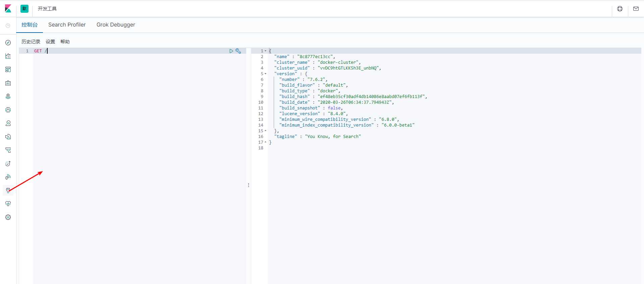Screen dimensions: 644x284
Task: Open Uptime icon in sidebar
Action: point(8,163)
